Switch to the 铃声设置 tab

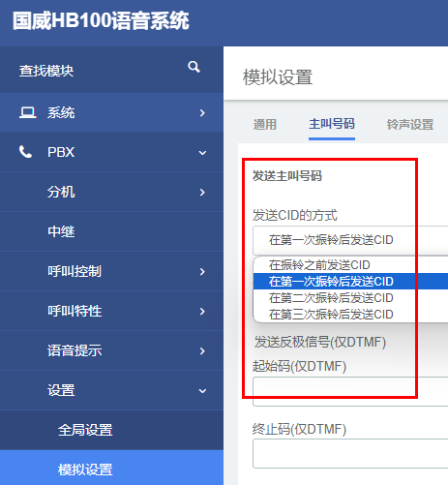click(410, 124)
